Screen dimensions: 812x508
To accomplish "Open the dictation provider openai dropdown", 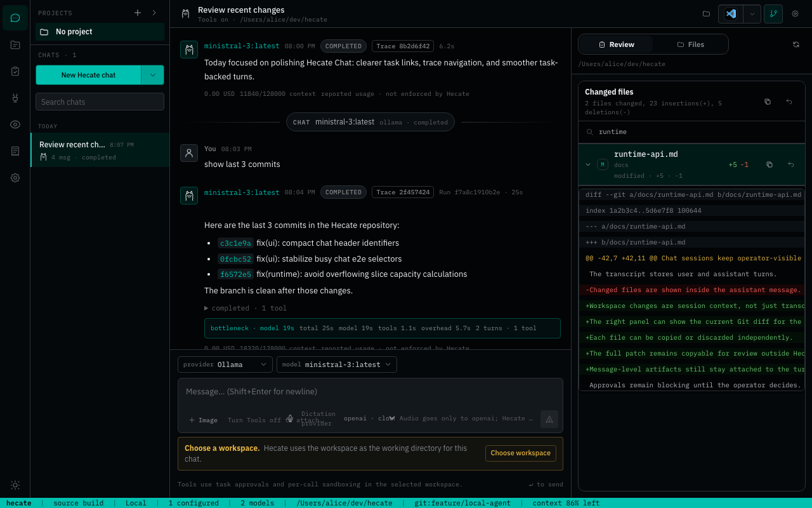I will 369,418.
